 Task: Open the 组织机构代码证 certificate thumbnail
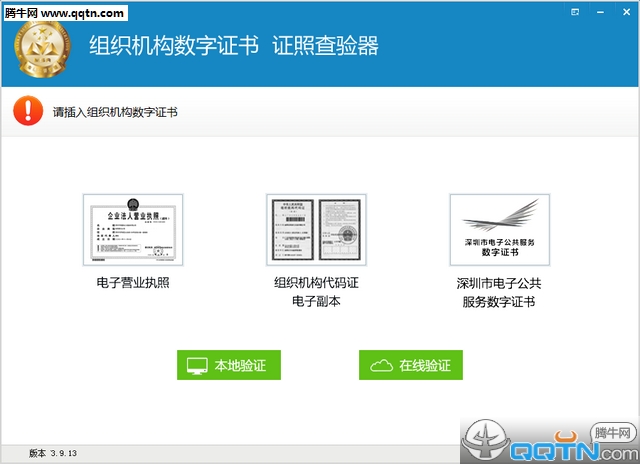coord(316,230)
